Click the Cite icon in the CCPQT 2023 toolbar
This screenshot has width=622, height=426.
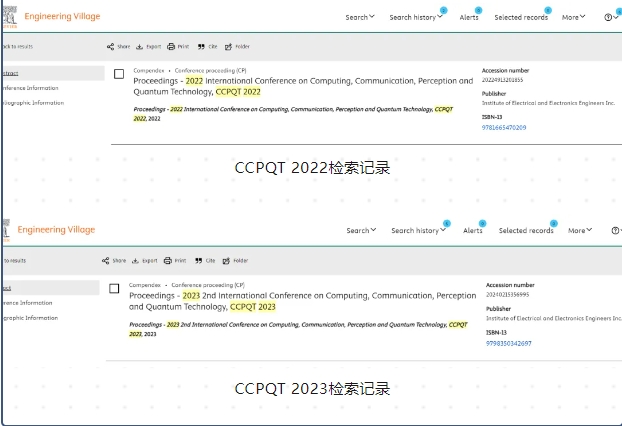[199, 261]
